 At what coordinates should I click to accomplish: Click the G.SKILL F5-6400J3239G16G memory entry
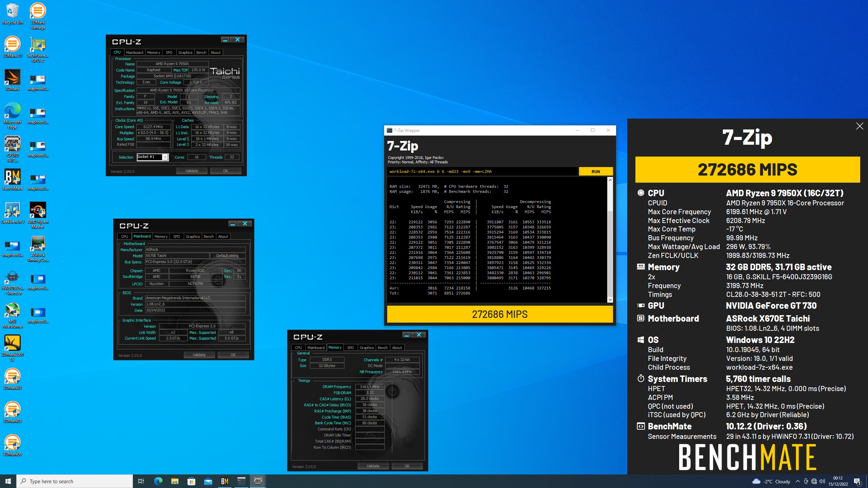tap(779, 277)
